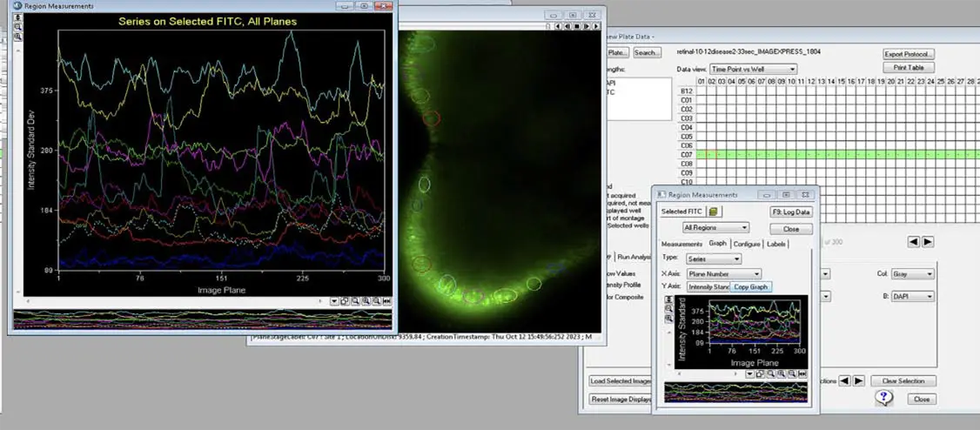Viewport: 980px width, 430px height.
Task: Go to the Labels tab
Action: click(x=776, y=244)
